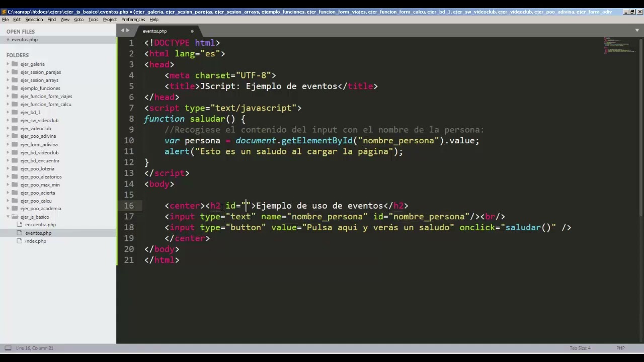The height and width of the screenshot is (362, 644).
Task: Click the FOLDERS sidebar heading
Action: tap(18, 55)
